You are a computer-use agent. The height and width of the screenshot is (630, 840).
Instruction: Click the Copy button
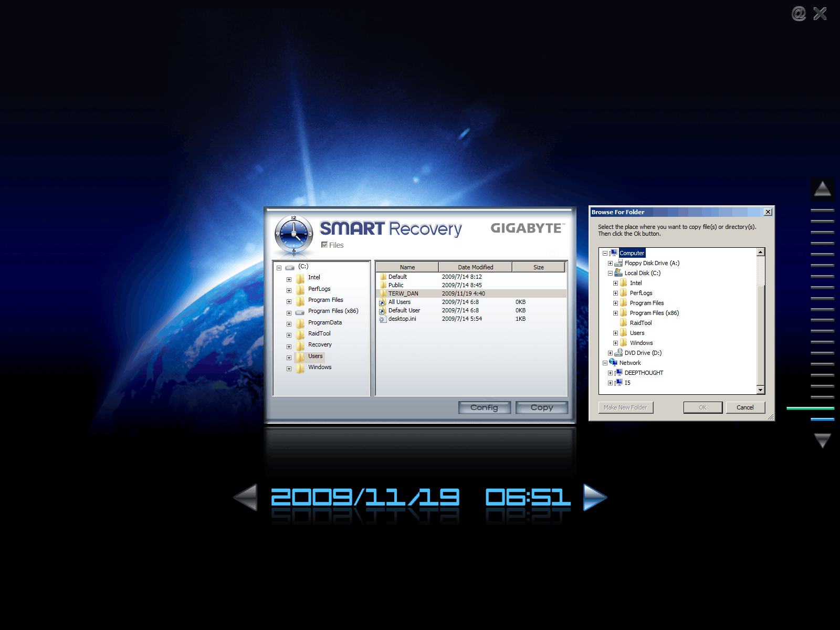coord(542,407)
